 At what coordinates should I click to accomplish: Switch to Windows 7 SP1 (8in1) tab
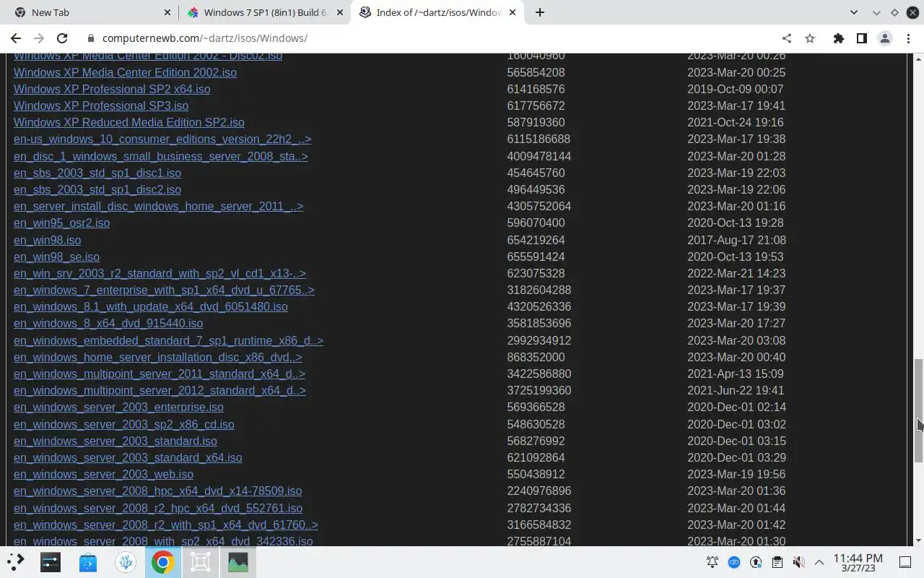pos(266,12)
